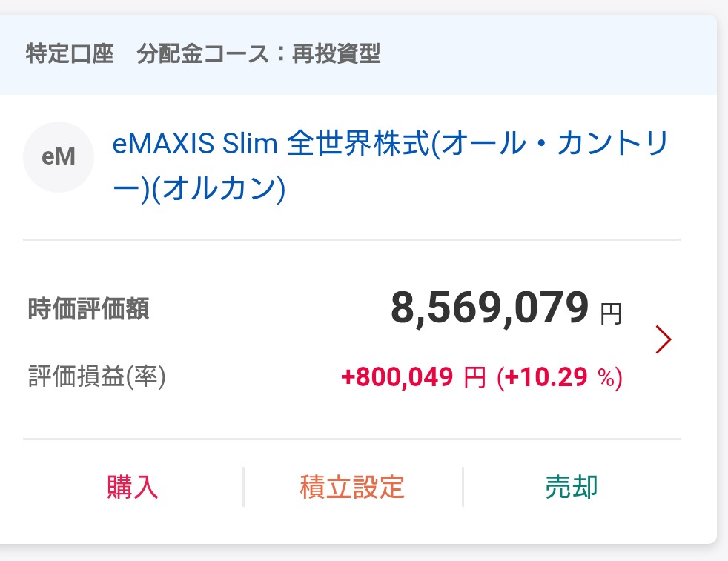Click the round eM fund avatar icon
The height and width of the screenshot is (561, 728).
59,157
